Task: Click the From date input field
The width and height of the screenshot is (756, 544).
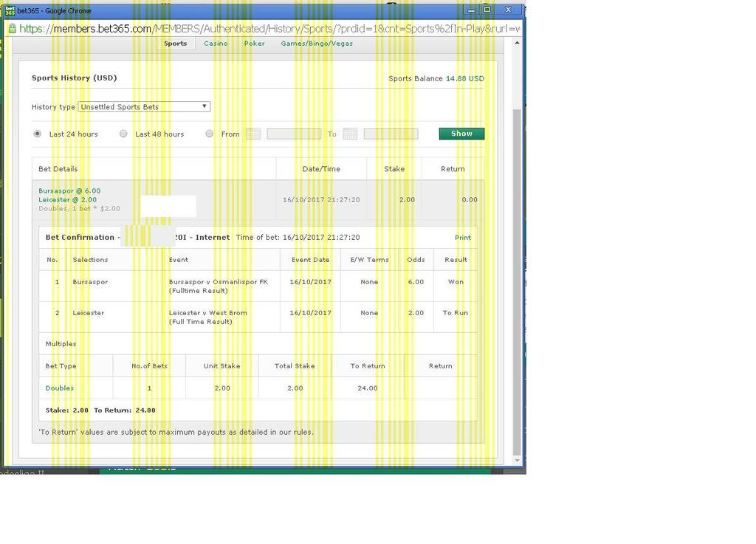Action: click(294, 134)
